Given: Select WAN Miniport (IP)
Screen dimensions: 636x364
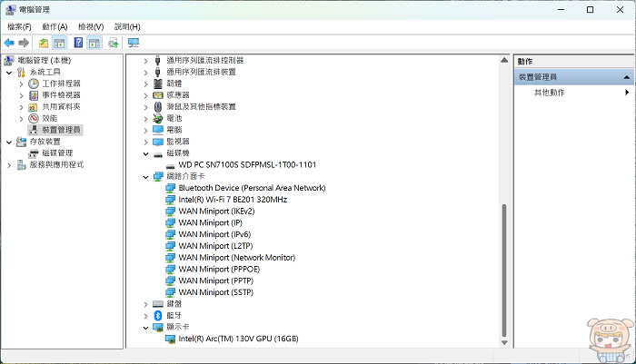Looking at the screenshot, I should (x=211, y=223).
